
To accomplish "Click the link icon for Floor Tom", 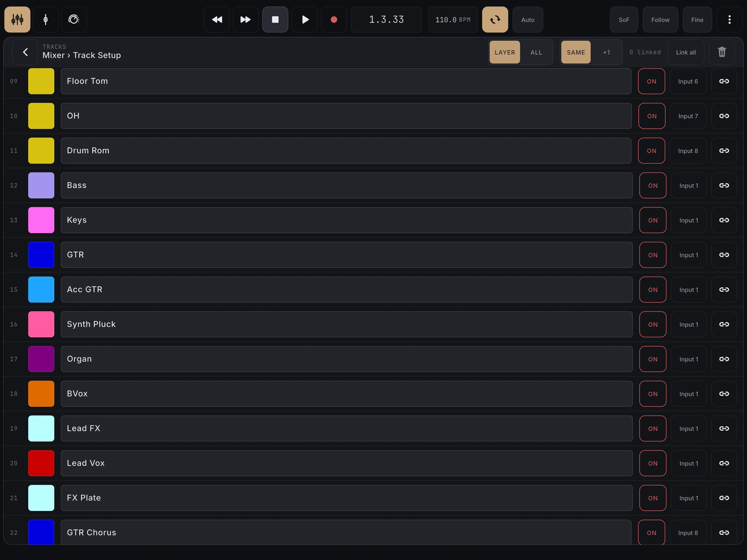I will 724,81.
